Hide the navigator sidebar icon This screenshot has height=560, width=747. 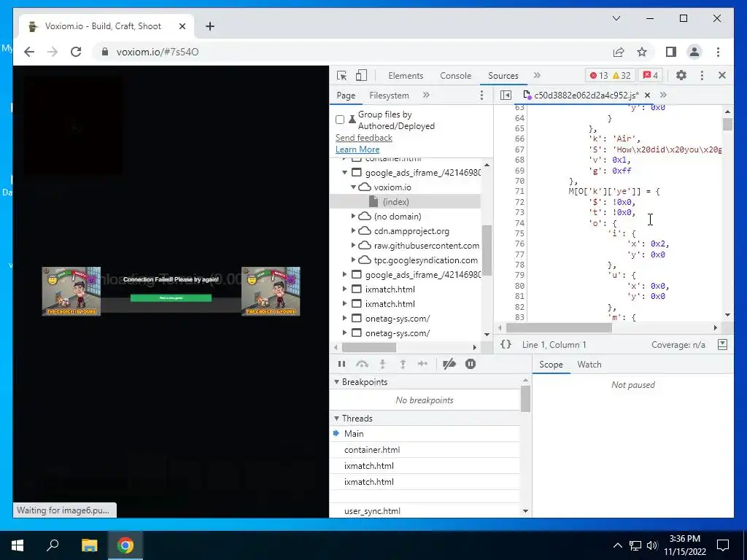tap(506, 96)
